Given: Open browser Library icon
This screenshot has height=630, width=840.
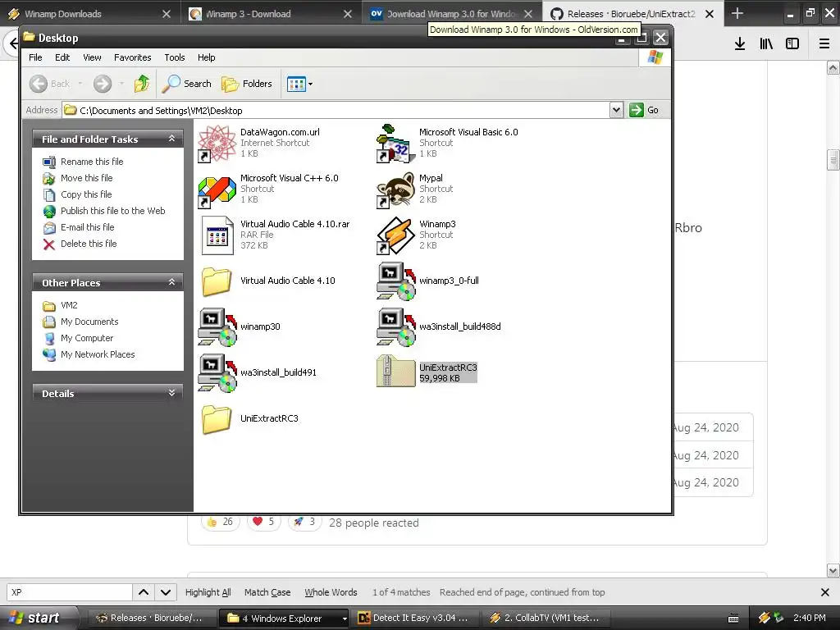Looking at the screenshot, I should (x=766, y=43).
